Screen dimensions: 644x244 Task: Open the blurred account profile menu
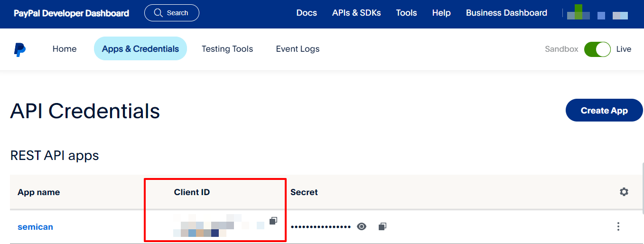click(597, 12)
